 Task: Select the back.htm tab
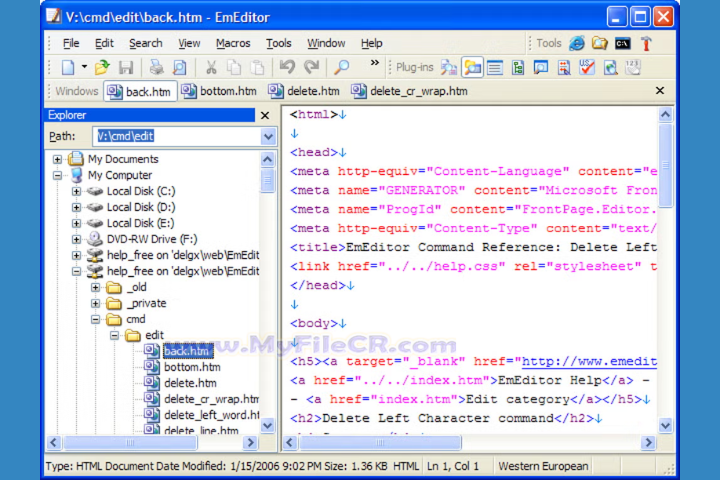click(x=140, y=91)
